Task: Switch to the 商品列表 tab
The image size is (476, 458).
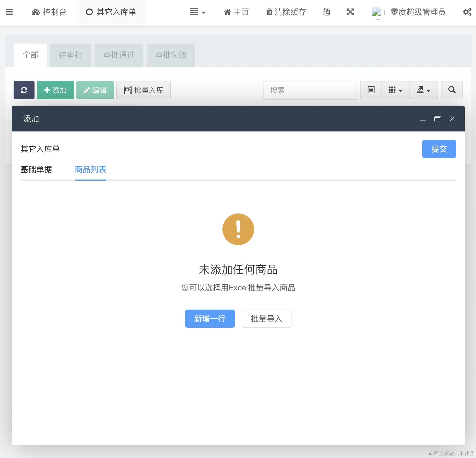Action: tap(91, 170)
